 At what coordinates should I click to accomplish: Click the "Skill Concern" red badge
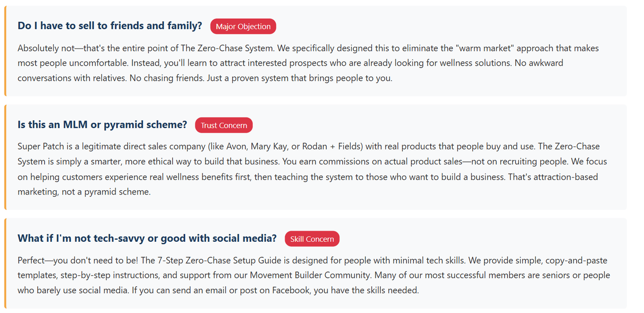[x=312, y=239]
